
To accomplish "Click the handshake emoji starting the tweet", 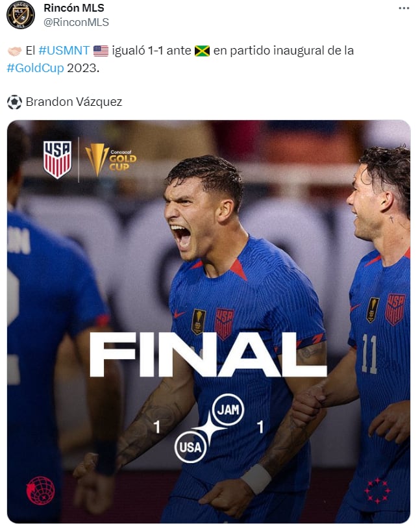I will (x=15, y=50).
